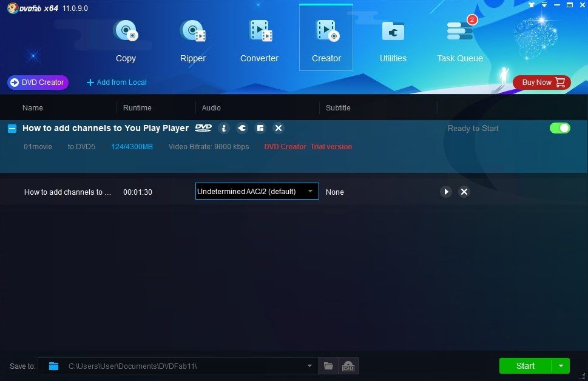Click the green Start button
588x381 pixels.
pos(525,366)
